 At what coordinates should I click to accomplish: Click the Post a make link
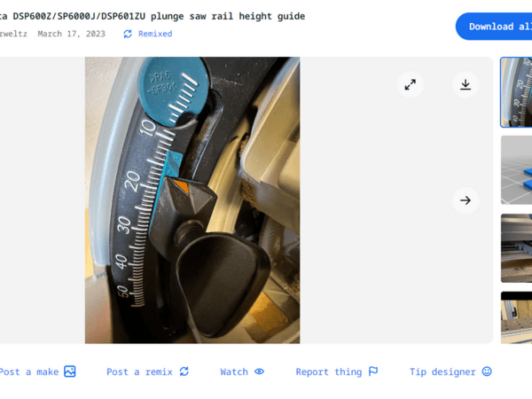(29, 372)
